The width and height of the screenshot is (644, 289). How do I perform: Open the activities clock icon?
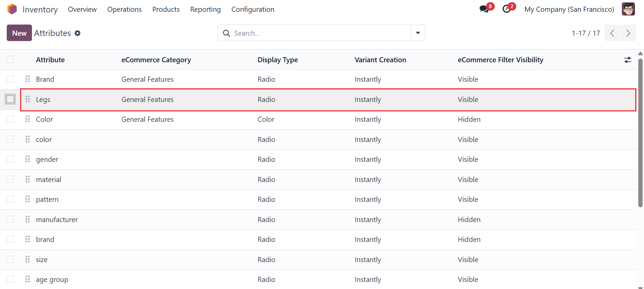click(x=506, y=9)
